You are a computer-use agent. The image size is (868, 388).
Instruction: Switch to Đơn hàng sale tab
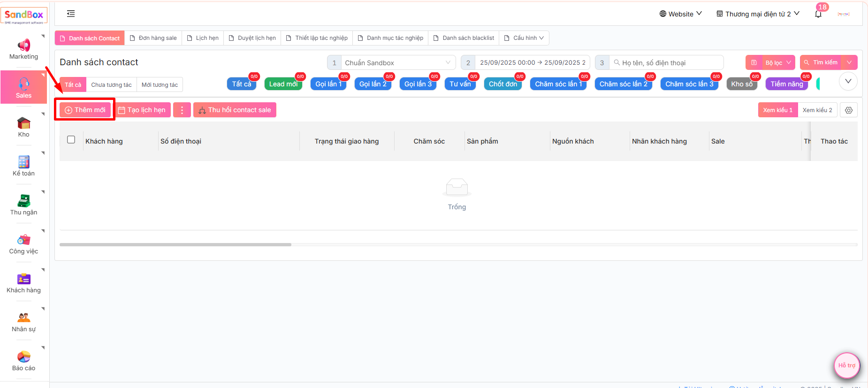tap(153, 38)
